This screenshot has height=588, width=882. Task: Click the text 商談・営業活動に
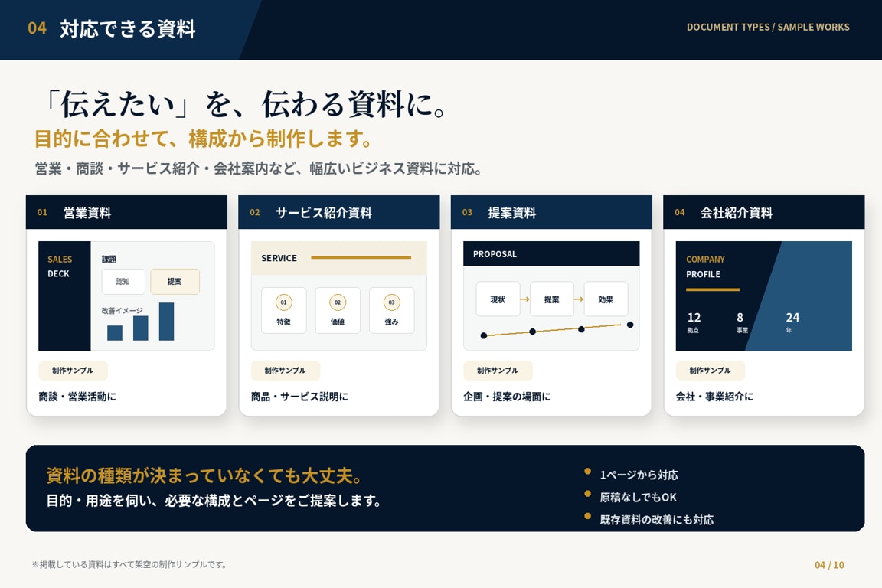point(77,397)
